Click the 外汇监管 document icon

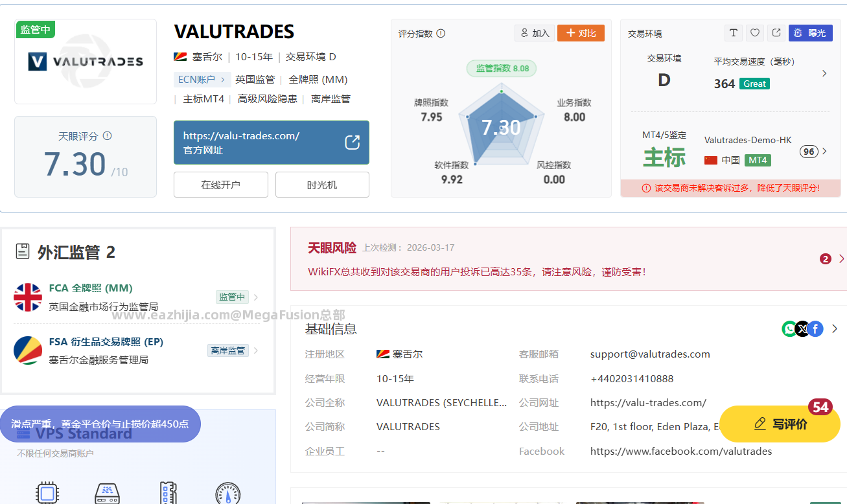click(x=23, y=251)
